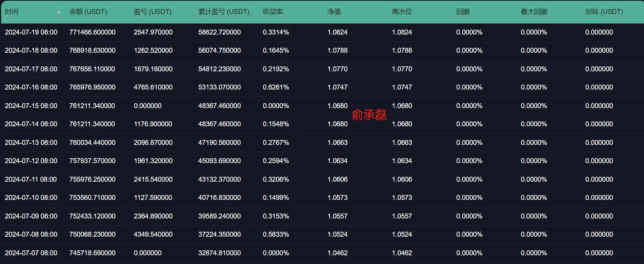Image resolution: width=644 pixels, height=264 pixels.
Task: Select the date 2024-07-11 08:00
Action: pos(31,179)
